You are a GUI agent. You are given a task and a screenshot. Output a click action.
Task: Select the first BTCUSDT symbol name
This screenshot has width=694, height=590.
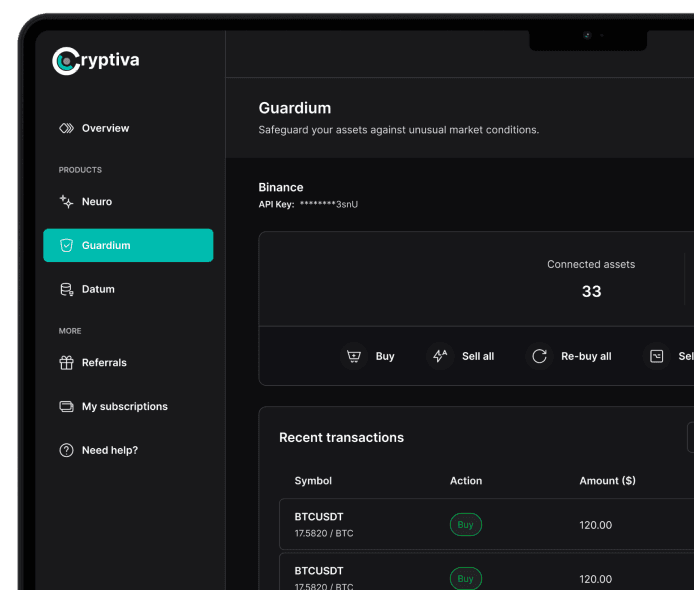[x=319, y=517]
